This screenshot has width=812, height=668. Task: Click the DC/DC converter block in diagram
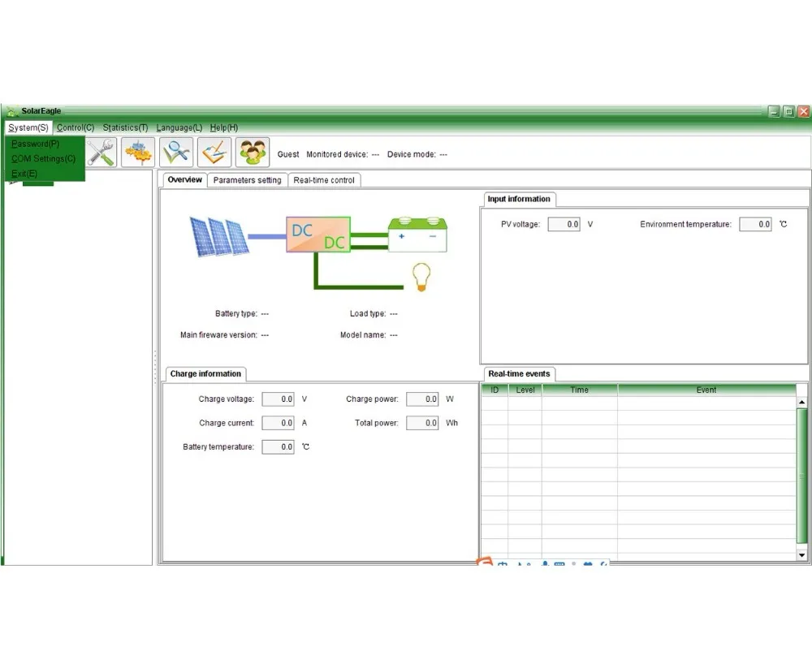click(318, 235)
